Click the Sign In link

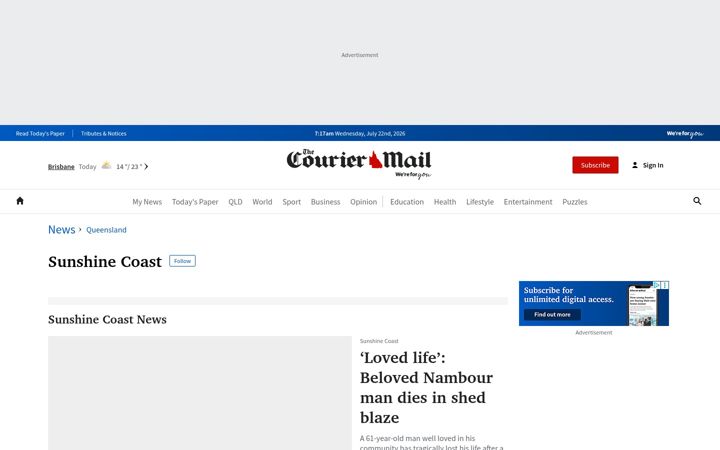click(x=653, y=165)
